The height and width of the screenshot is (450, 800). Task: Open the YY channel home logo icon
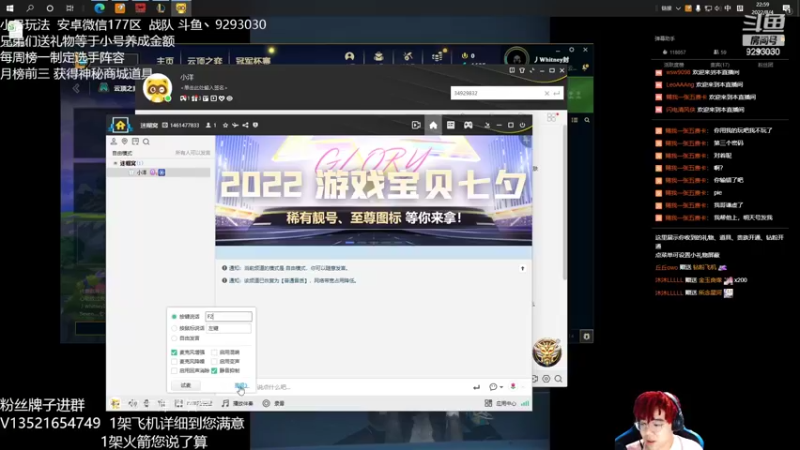pos(120,125)
